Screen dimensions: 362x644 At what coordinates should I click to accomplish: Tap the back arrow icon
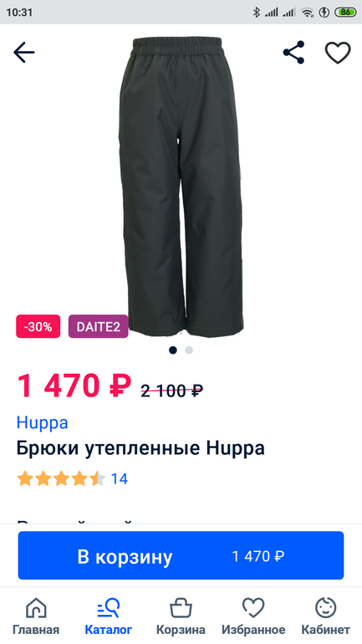click(23, 52)
